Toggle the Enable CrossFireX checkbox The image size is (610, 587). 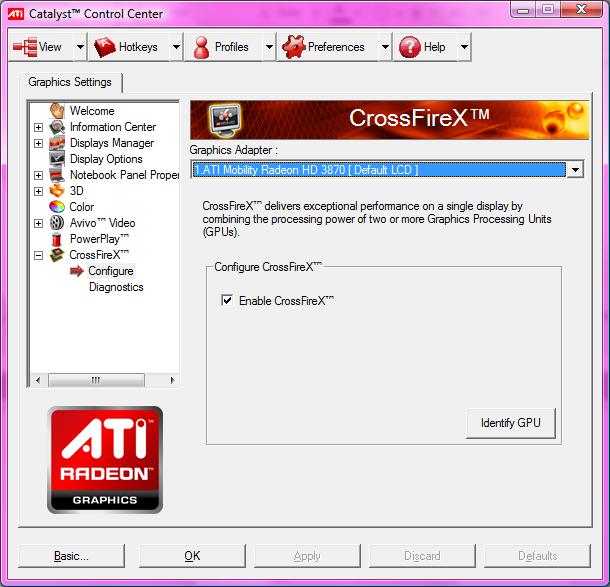[x=227, y=300]
